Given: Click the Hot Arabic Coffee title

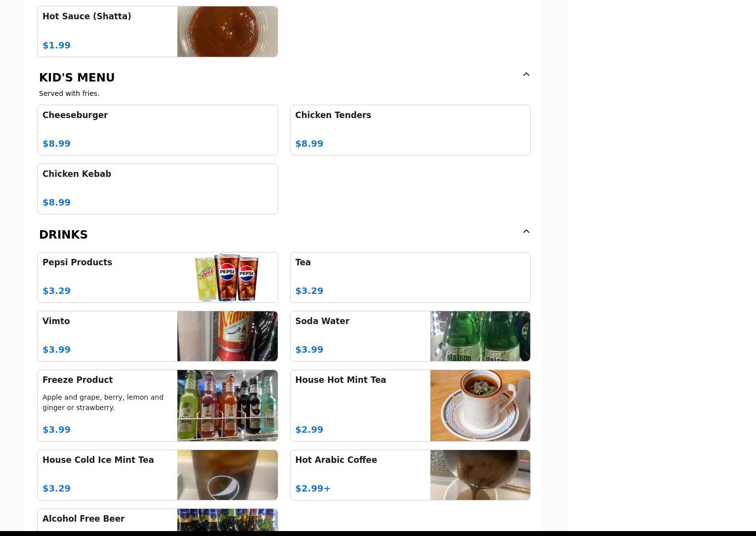Looking at the screenshot, I should coord(336,460).
